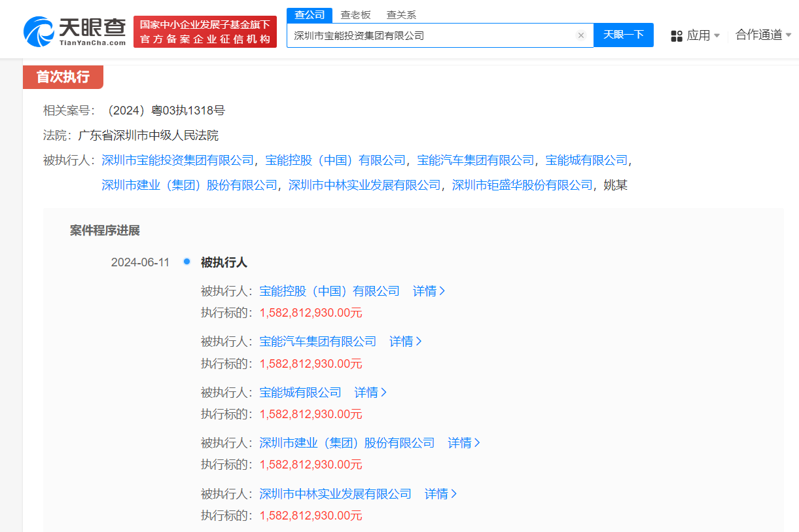This screenshot has height=532, width=799.
Task: Select 执行标的 amount under 宝能控股（中国）有限公司
Action: click(x=311, y=313)
